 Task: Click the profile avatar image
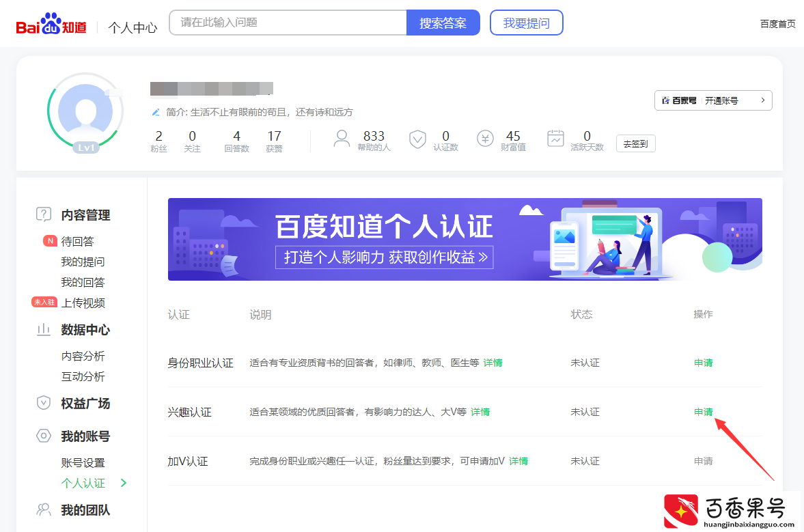(85, 111)
